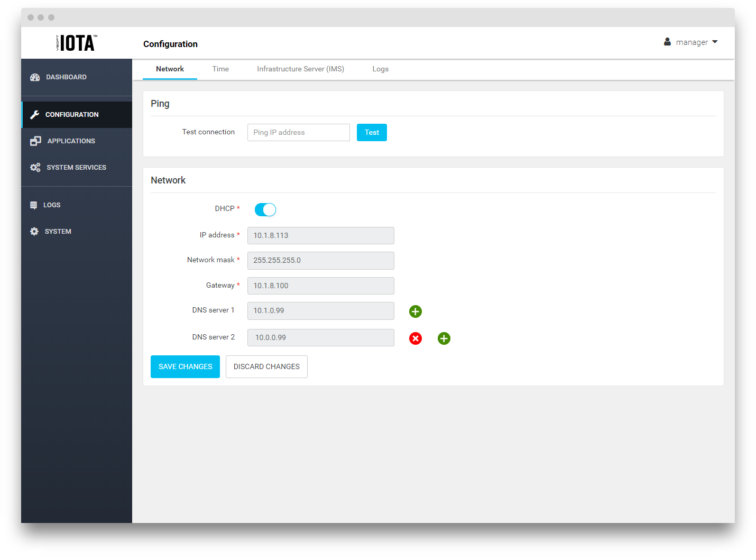Screen dimensions: 756x560
Task: Open the System gear icon
Action: click(x=34, y=232)
